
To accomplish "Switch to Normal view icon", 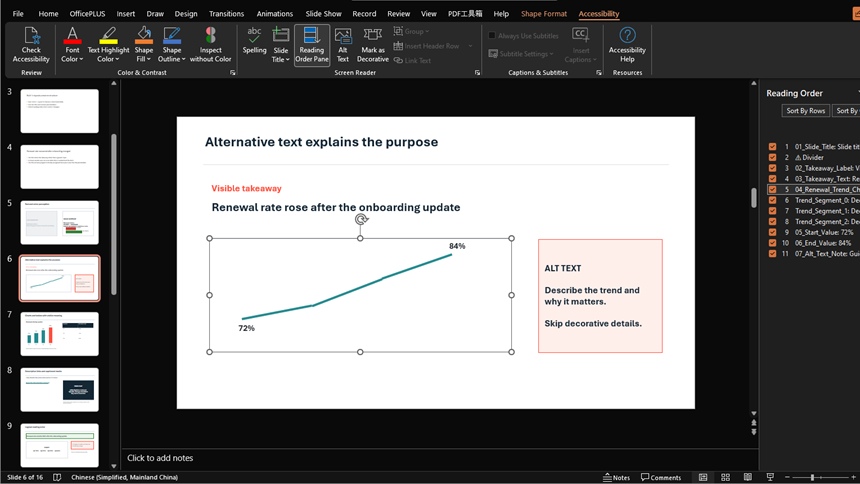I will (703, 477).
